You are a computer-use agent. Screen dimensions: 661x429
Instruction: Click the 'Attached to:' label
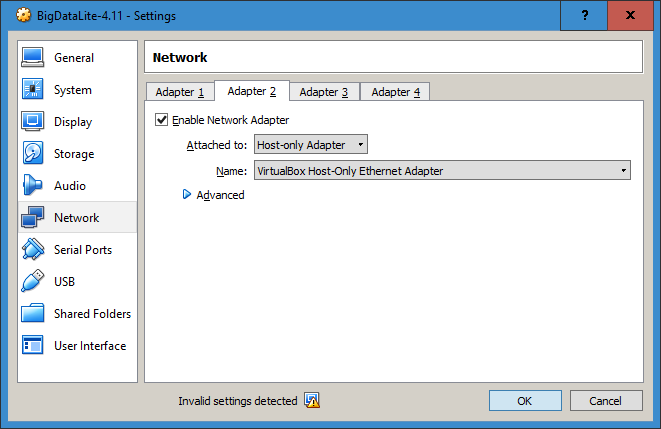(217, 145)
